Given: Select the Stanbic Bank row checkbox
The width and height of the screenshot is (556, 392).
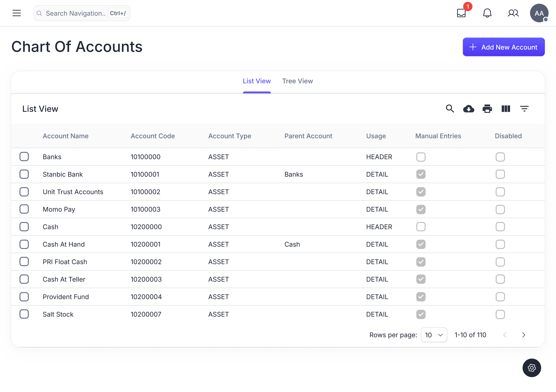Looking at the screenshot, I should [x=24, y=174].
